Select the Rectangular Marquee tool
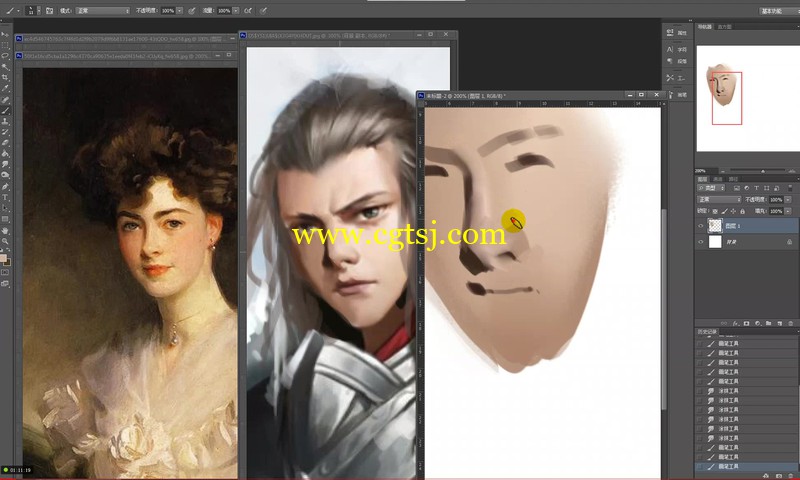800x480 pixels. tap(5, 45)
